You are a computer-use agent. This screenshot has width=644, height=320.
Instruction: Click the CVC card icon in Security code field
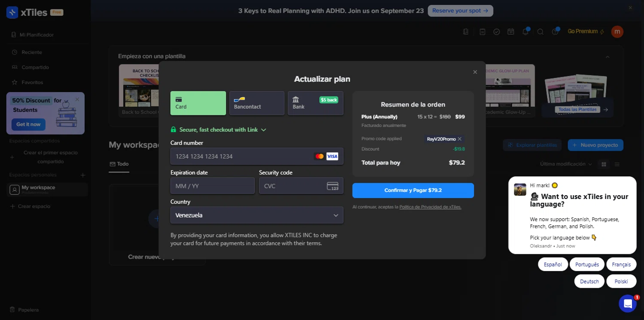332,186
